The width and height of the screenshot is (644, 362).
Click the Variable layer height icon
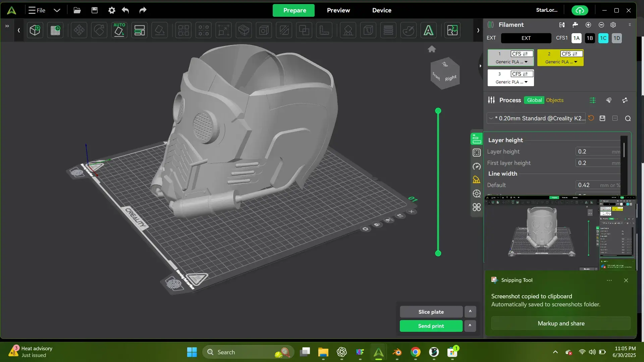click(388, 30)
